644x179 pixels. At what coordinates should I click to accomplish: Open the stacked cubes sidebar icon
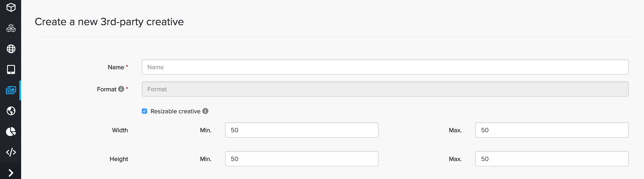point(11,28)
